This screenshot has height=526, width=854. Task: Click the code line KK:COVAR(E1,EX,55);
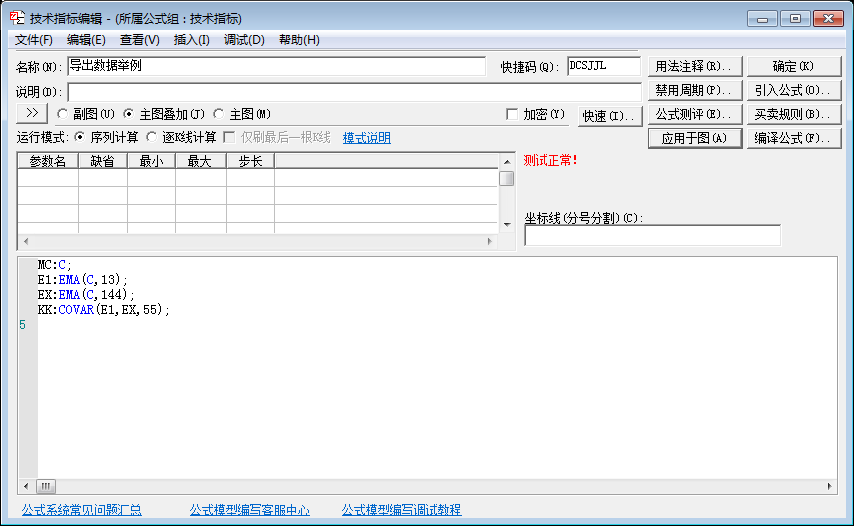point(103,310)
